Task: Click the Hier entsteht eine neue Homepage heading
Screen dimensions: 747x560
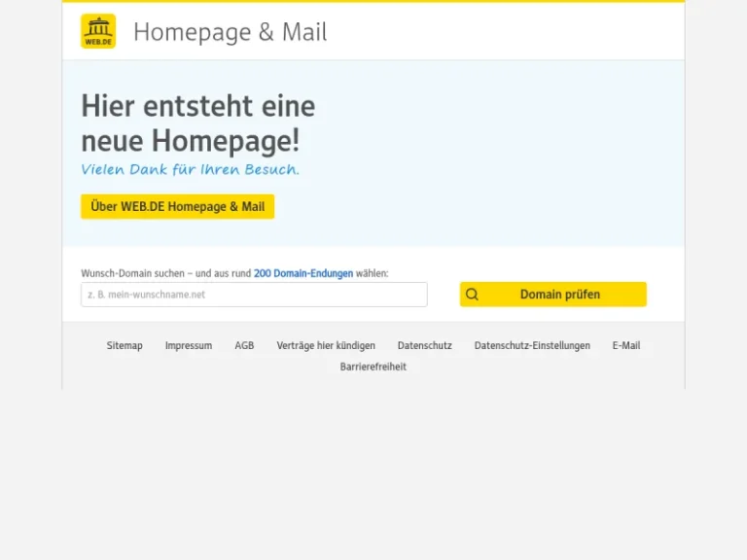Action: (198, 122)
